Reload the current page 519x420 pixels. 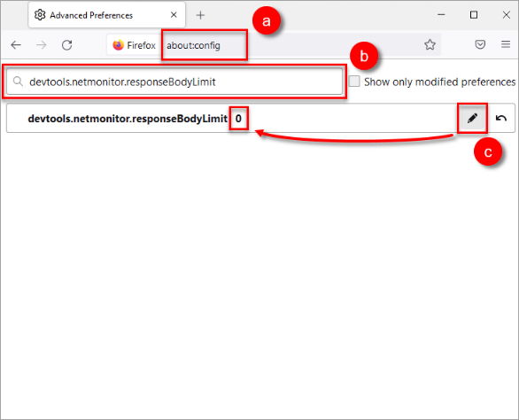[x=67, y=44]
